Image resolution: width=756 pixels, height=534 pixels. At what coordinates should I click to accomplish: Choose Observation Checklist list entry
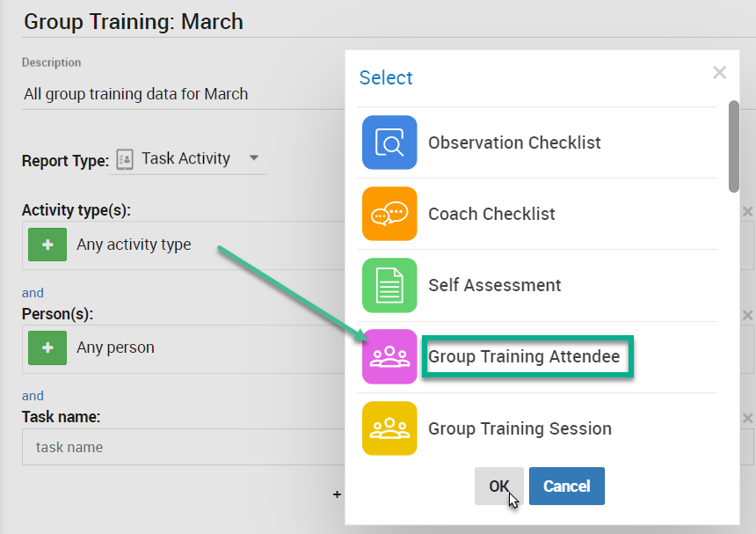coord(537,143)
